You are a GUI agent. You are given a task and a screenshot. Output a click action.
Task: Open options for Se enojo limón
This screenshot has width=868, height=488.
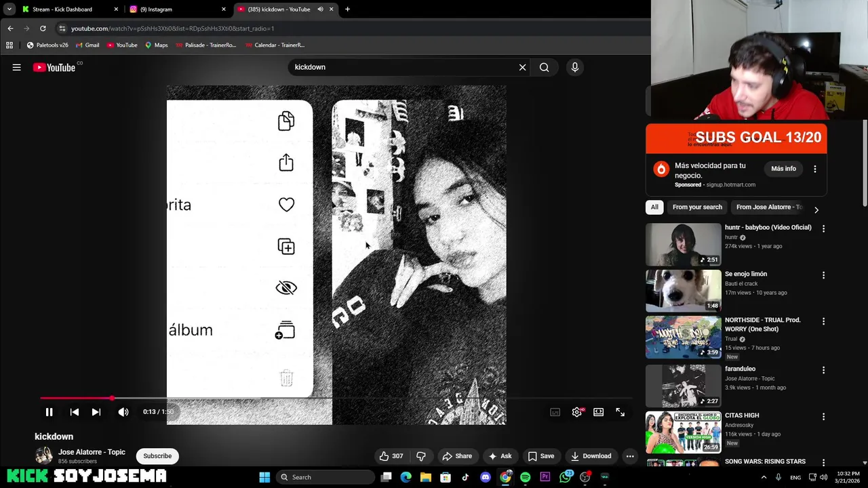[x=823, y=276]
